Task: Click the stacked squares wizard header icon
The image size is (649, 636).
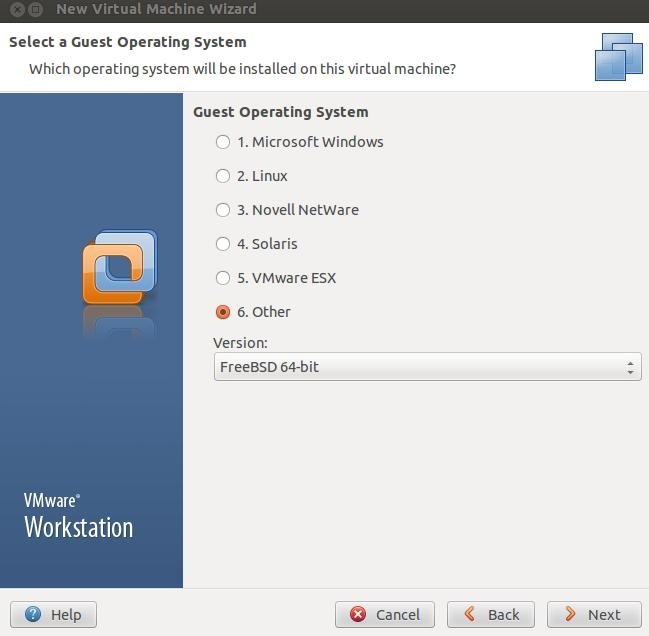Action: click(619, 57)
